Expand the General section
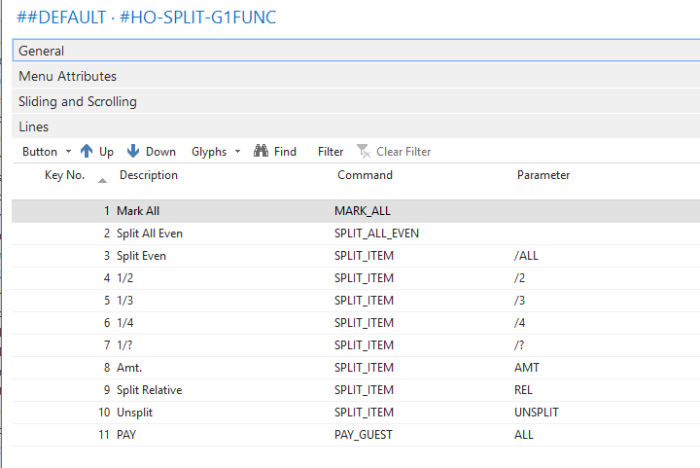Image resolution: width=700 pixels, height=468 pixels. click(41, 51)
